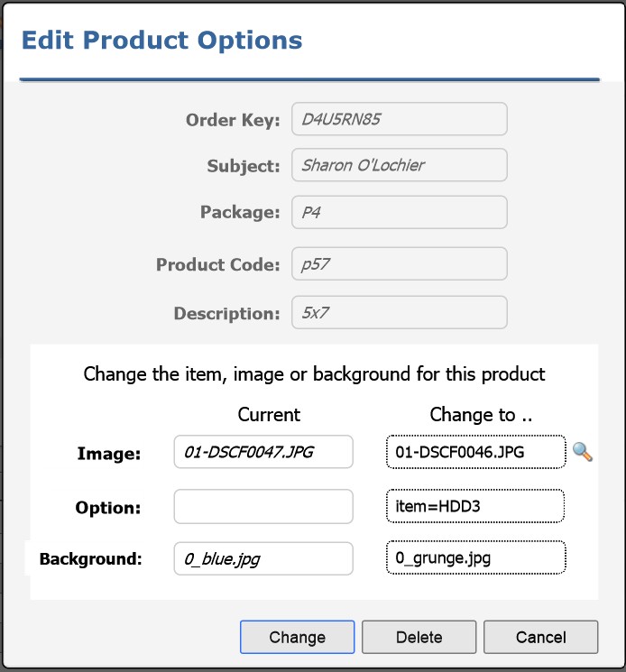626x672 pixels.
Task: Click current background field 0_blue.jpg
Action: 262,558
